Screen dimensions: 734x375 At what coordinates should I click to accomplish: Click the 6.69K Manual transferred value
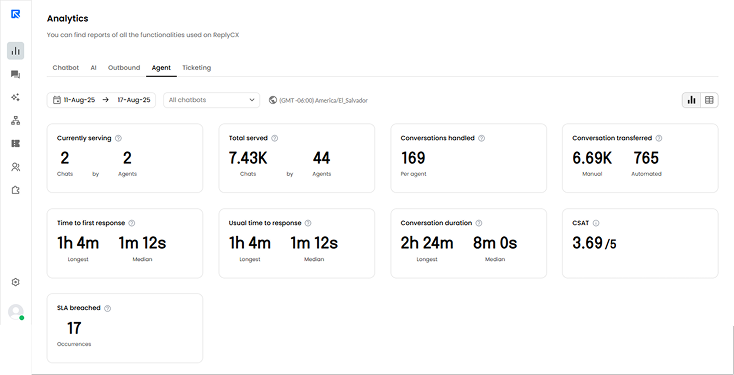click(592, 158)
